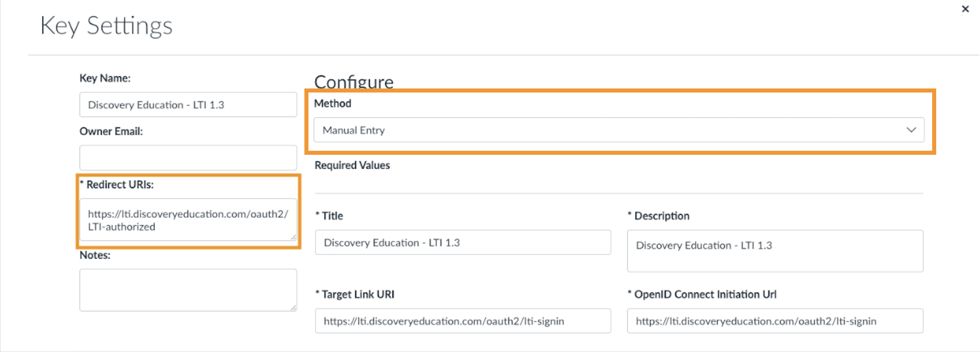Screen dimensions: 980x352
Task: Click the OpenID Connect Initiation Url field
Action: (775, 321)
